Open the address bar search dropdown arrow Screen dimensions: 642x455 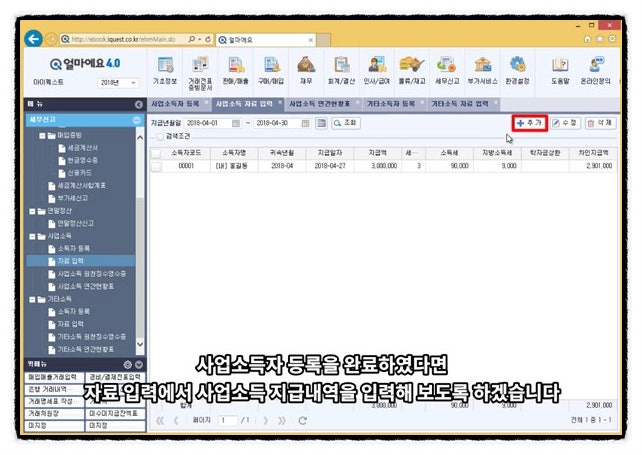point(199,39)
